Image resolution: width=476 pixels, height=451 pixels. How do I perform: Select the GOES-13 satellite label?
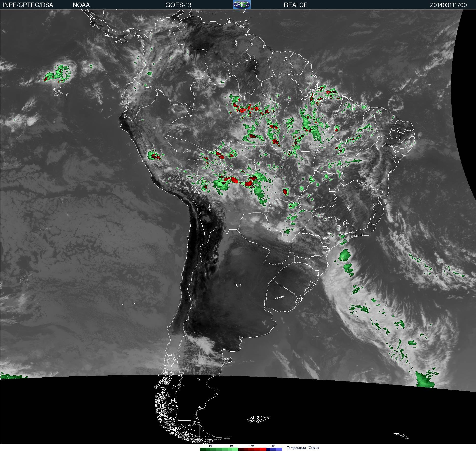pos(178,5)
